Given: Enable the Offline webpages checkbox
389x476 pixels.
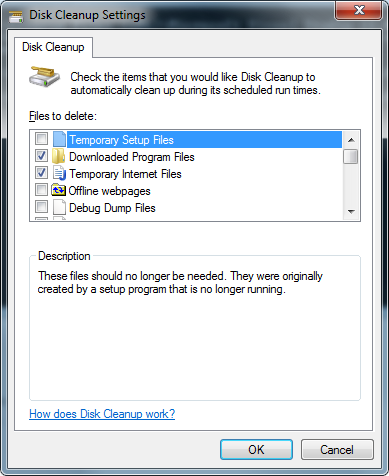Looking at the screenshot, I should (42, 190).
